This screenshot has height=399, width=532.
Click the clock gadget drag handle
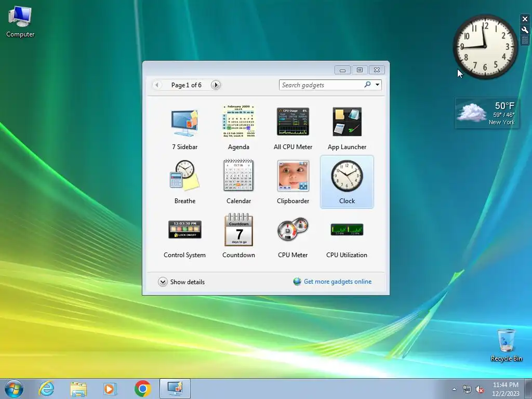525,41
